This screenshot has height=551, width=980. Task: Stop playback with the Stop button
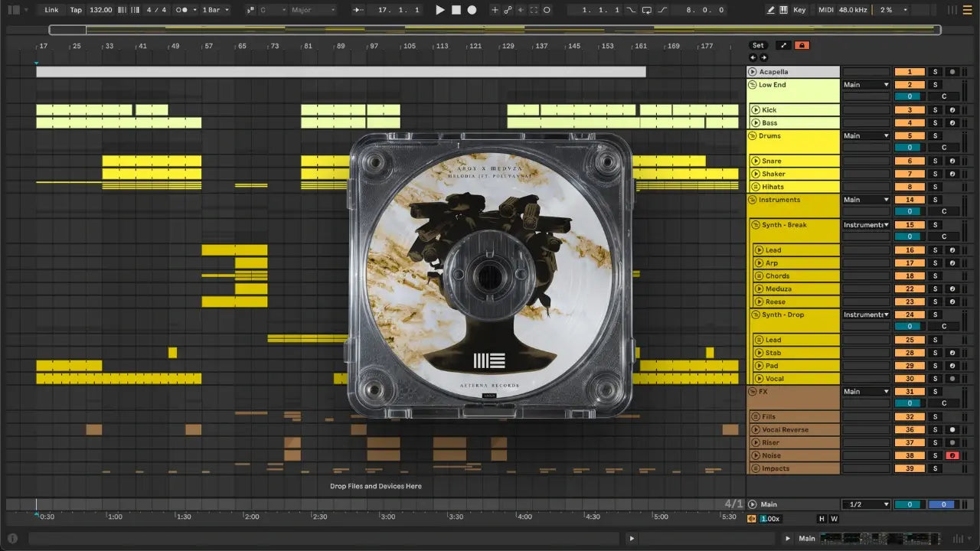(456, 10)
